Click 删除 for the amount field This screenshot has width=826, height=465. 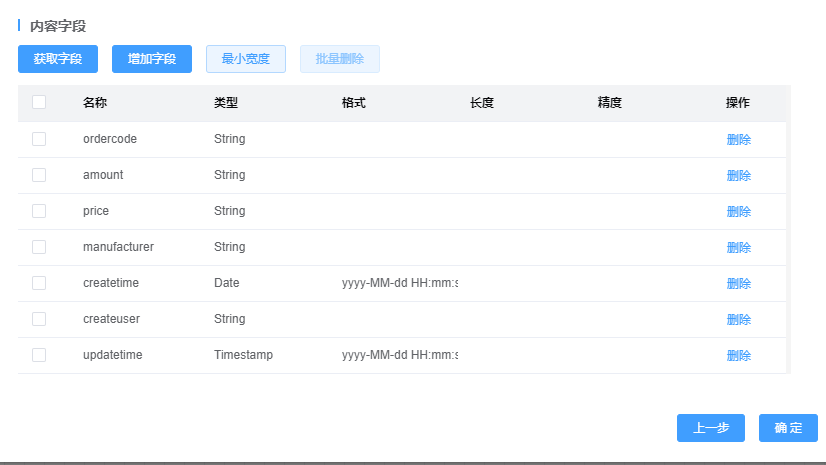pos(738,176)
